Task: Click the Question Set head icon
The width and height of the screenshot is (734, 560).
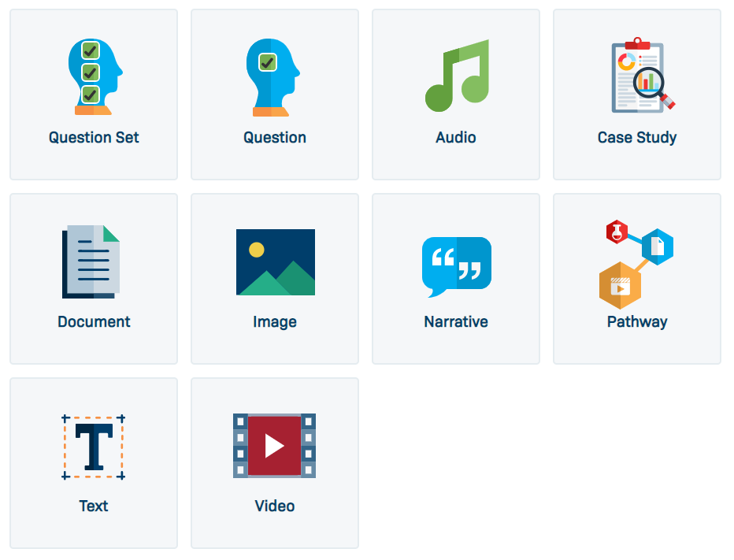Action: point(95,76)
